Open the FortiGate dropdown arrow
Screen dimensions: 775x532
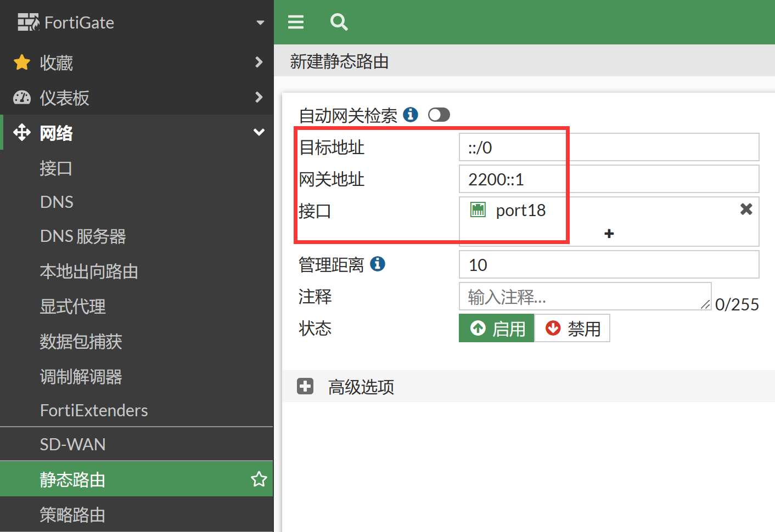pyautogui.click(x=260, y=22)
